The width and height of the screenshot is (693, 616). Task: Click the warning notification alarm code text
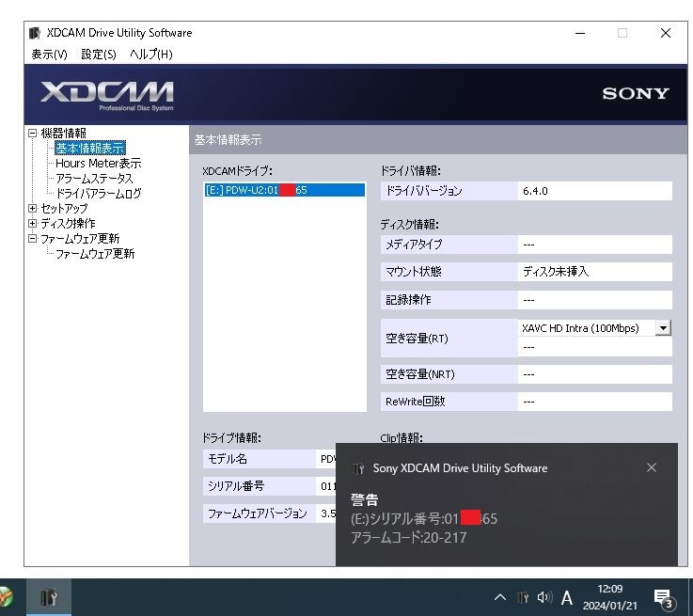[x=408, y=538]
